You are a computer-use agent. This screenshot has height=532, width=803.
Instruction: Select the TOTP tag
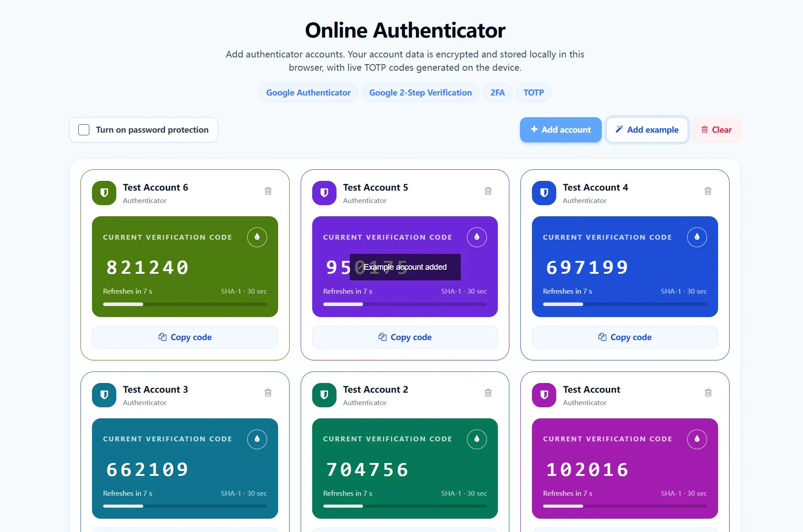pos(534,92)
